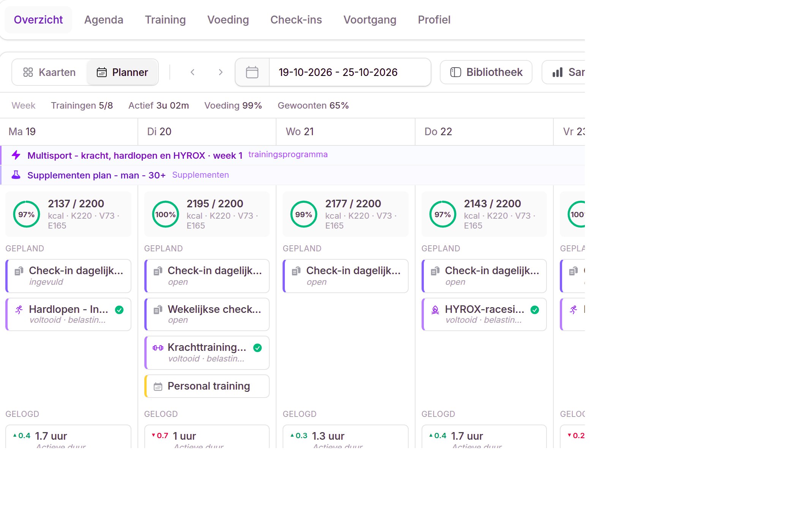Click the 97% nutrition ring on Monday

pyautogui.click(x=27, y=214)
